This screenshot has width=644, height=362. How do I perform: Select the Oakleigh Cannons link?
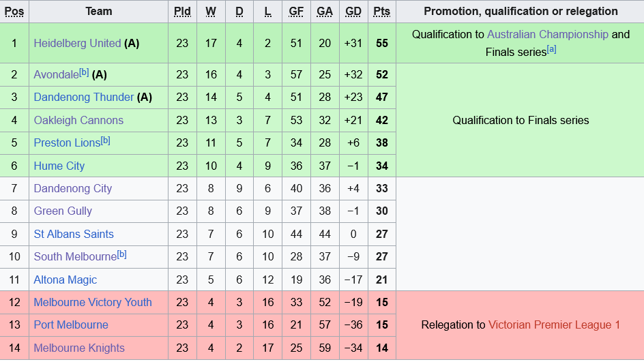pos(78,120)
